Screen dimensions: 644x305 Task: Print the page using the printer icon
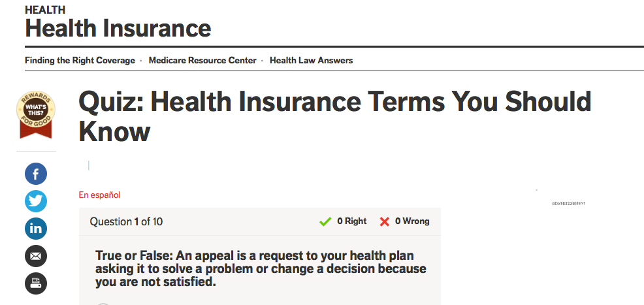pos(36,283)
